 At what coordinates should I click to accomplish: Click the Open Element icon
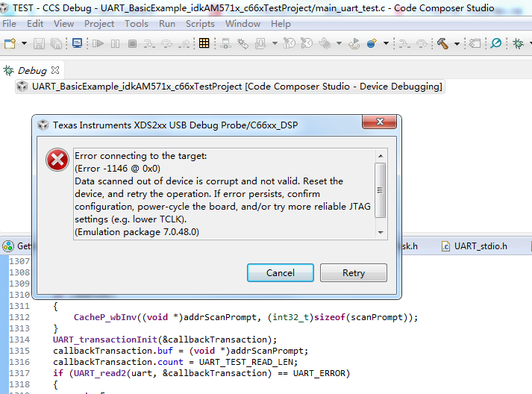click(x=475, y=43)
